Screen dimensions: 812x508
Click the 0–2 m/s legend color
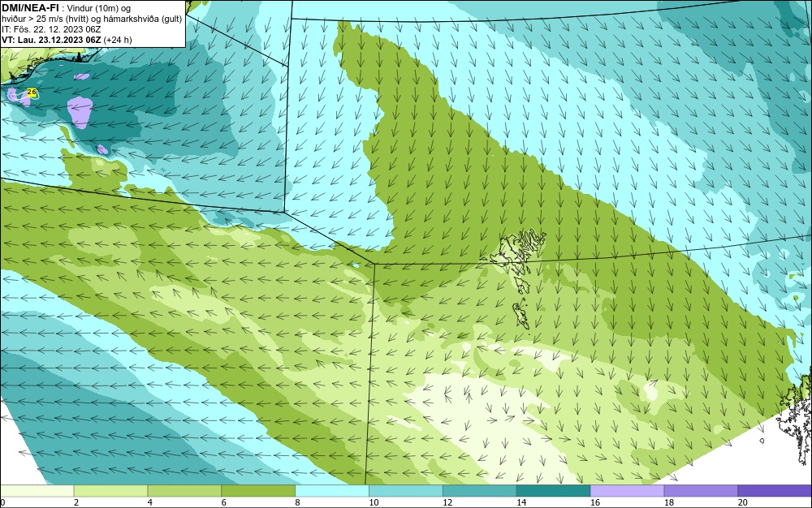coord(37,490)
